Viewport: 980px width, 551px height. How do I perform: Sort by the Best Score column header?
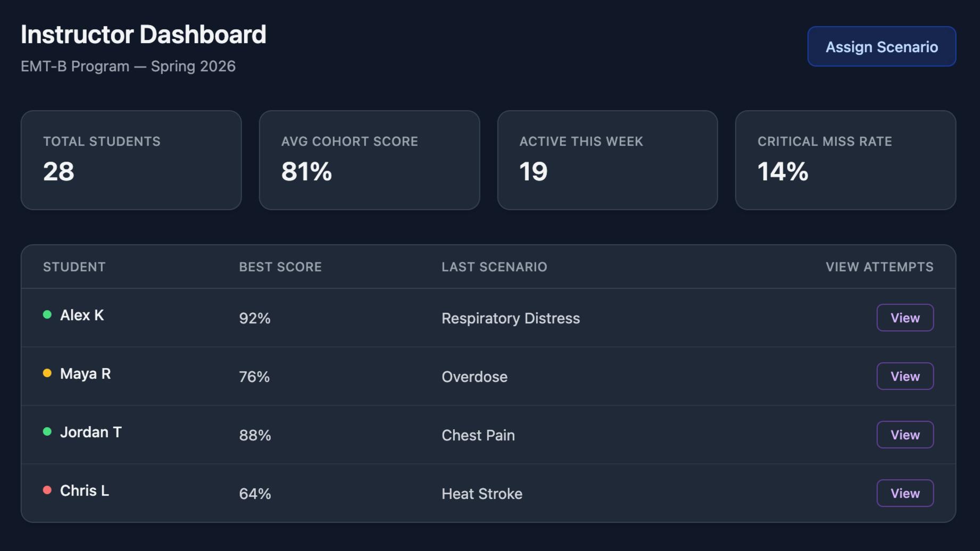(280, 266)
